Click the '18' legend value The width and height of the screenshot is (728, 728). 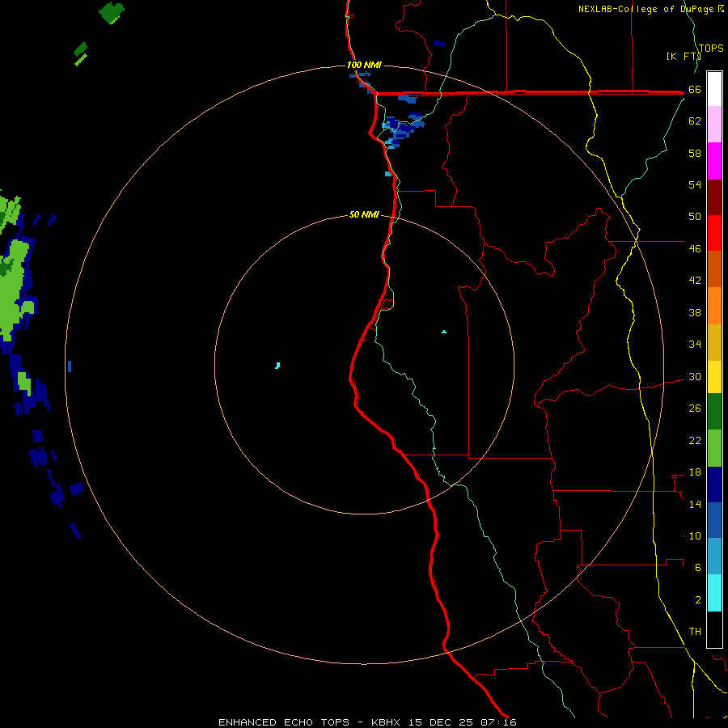click(695, 472)
